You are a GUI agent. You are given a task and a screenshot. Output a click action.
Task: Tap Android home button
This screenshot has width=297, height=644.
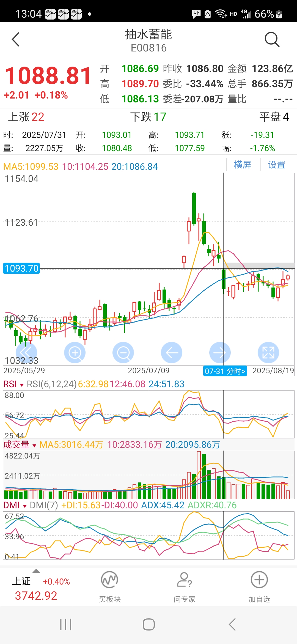pos(148,624)
